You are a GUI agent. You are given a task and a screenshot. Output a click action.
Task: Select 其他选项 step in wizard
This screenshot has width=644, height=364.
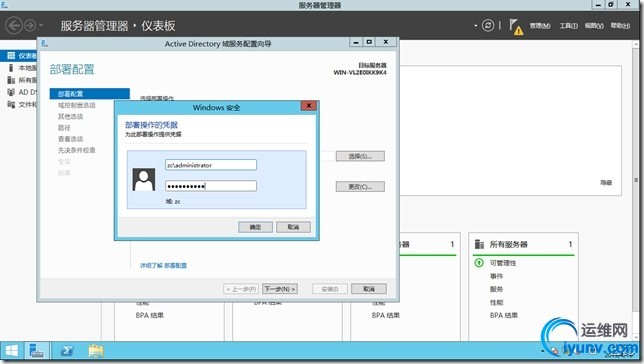tap(70, 116)
